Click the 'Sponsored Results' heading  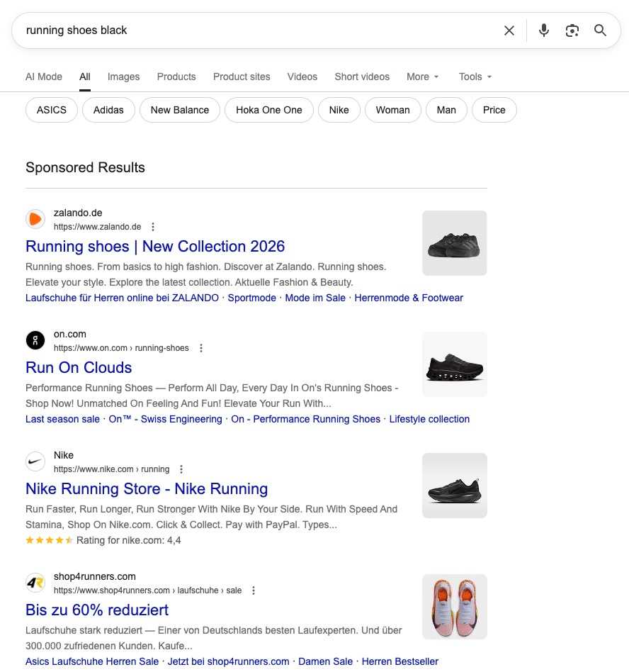[85, 167]
